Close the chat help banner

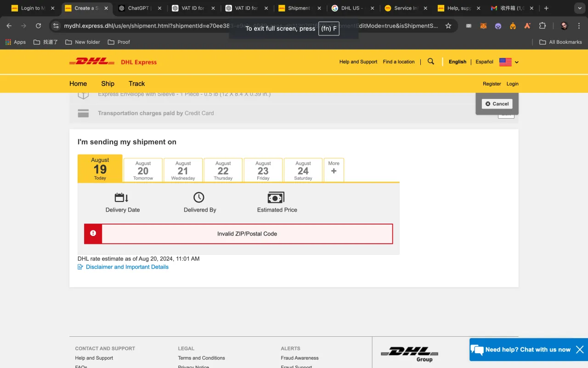580,350
